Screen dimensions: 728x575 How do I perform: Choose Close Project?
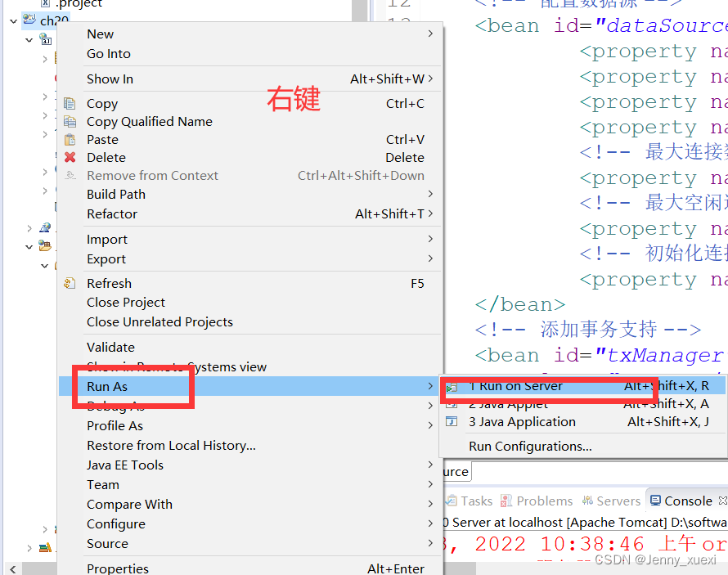point(251,303)
